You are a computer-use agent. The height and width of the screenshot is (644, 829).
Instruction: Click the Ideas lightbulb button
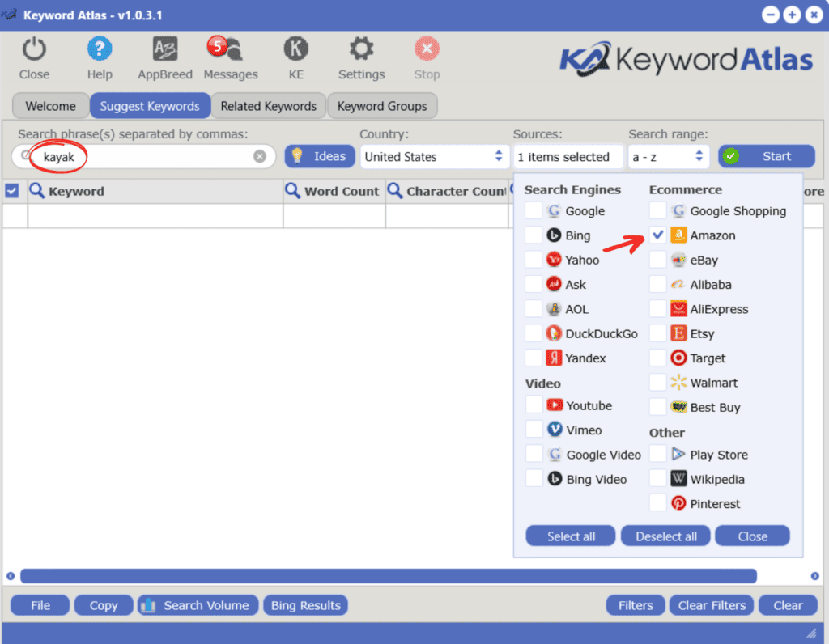coord(319,156)
